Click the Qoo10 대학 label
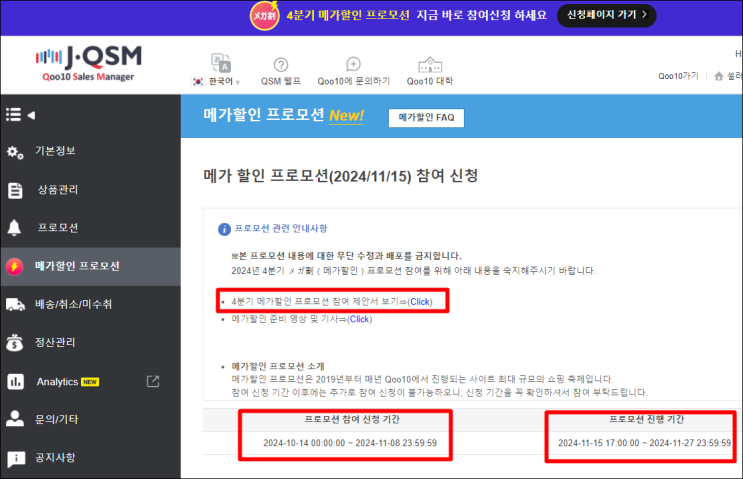 point(430,81)
